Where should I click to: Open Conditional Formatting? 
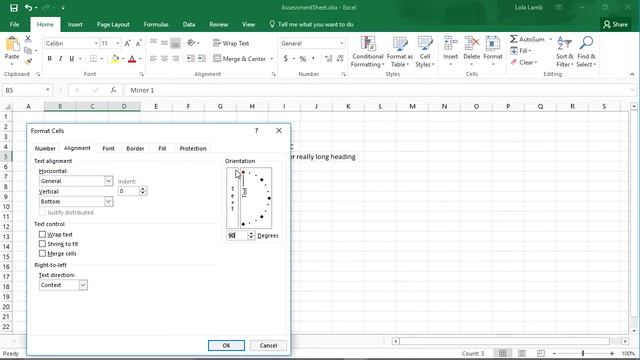(x=367, y=51)
